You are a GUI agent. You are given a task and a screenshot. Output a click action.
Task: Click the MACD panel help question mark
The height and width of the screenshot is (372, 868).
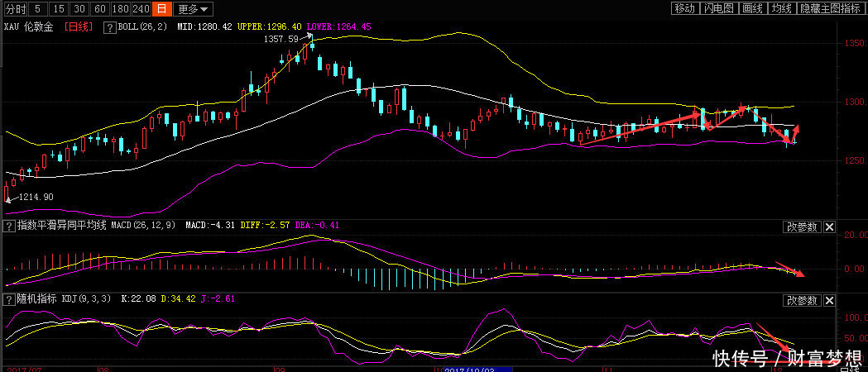tap(10, 226)
